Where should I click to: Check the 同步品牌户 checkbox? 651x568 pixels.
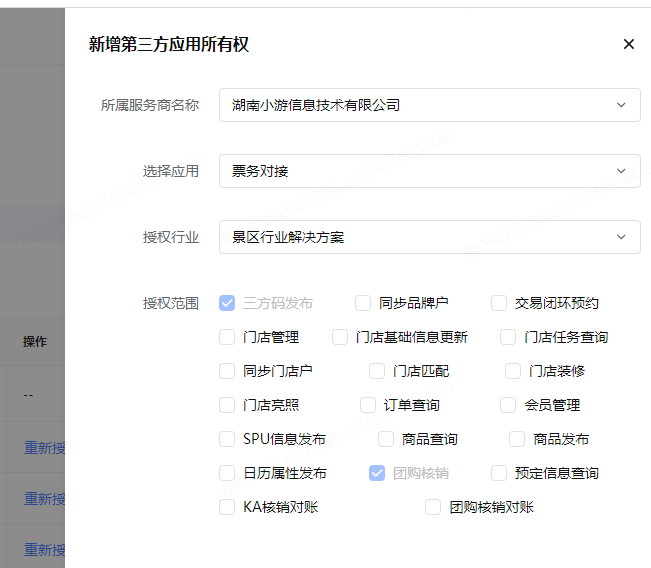363,303
